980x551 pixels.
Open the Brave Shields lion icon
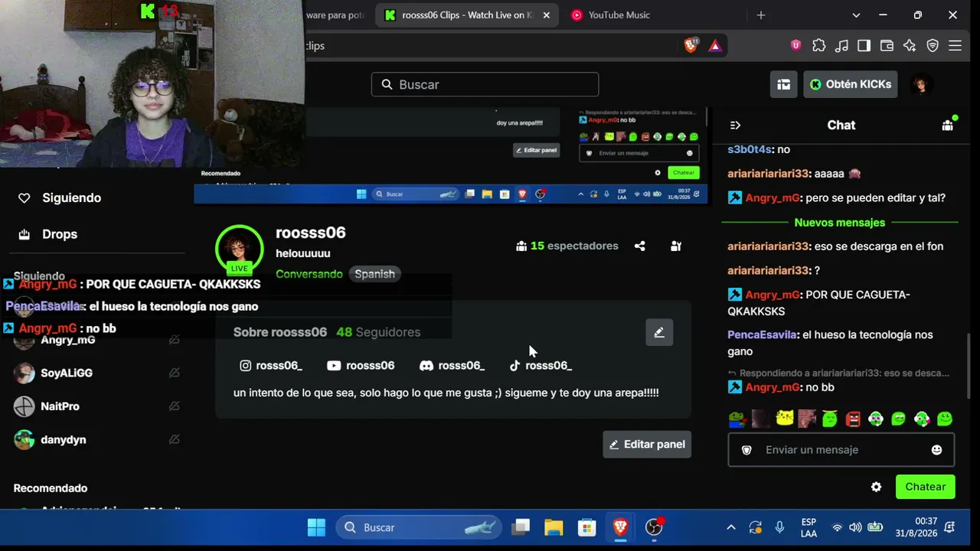click(x=691, y=45)
